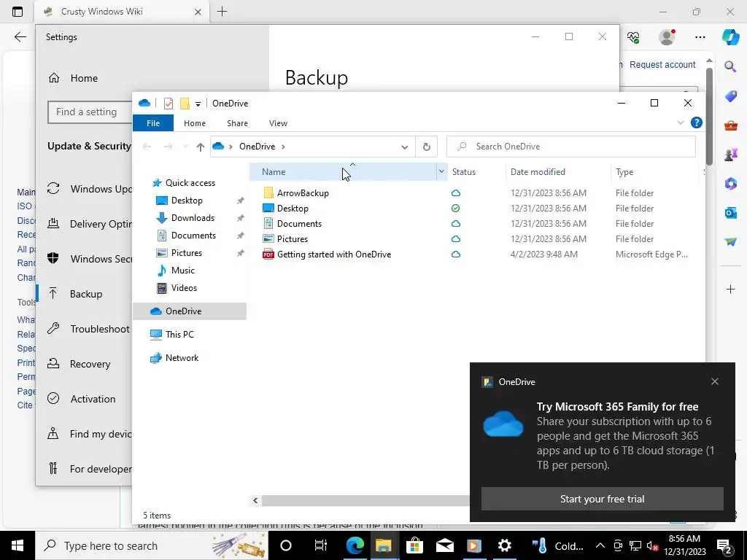Go up one folder level arrow
747x560 pixels.
tap(200, 147)
